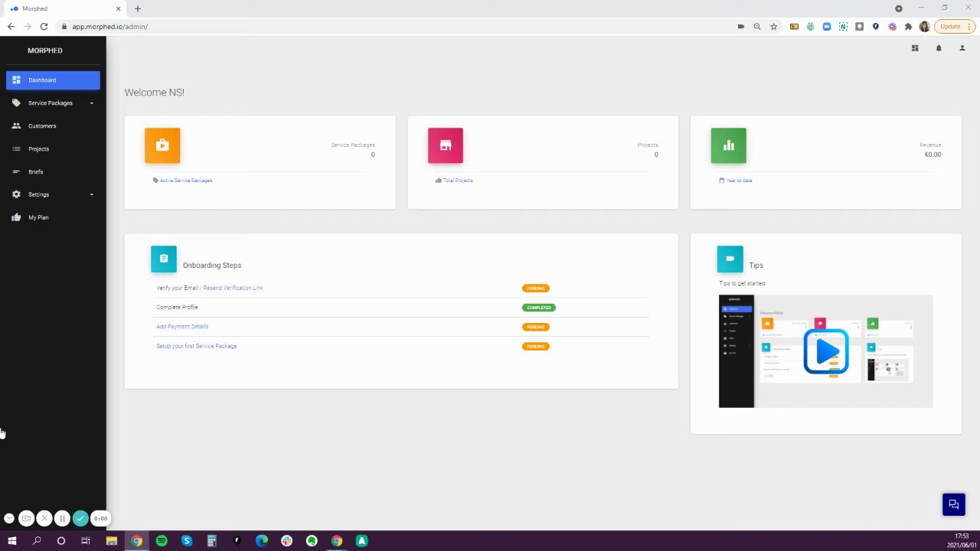980x551 pixels.
Task: Open the Total Projects link
Action: 458,181
